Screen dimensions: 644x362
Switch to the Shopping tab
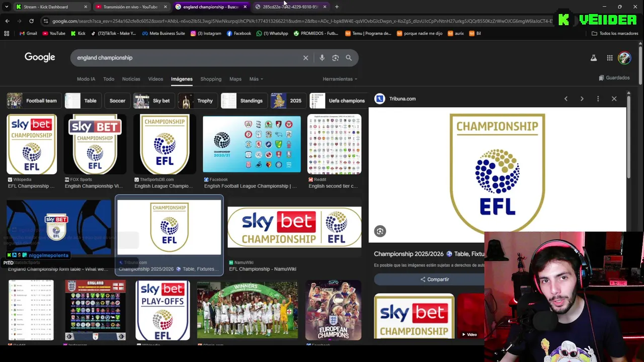tap(211, 79)
